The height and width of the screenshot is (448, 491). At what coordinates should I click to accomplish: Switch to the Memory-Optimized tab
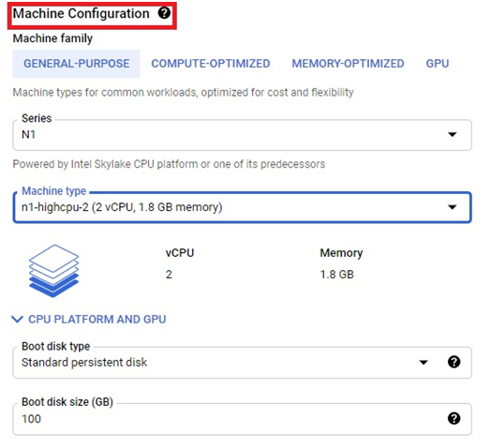pos(348,64)
